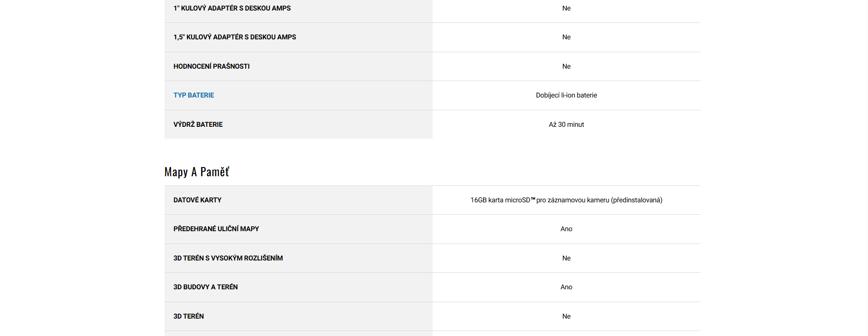Click the 1,5" KULOVÝ ADAPTÉR S DESKOU AMPS label
The image size is (868, 336).
(235, 37)
